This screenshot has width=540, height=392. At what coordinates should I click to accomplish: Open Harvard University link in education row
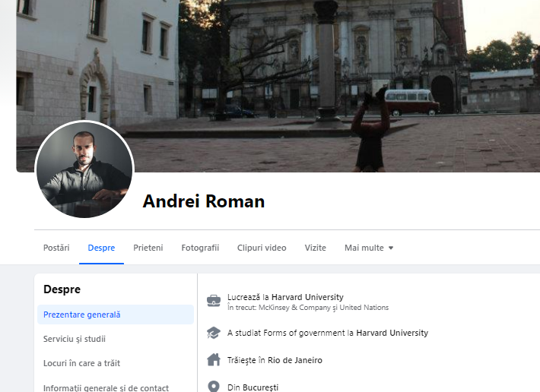[x=392, y=333]
